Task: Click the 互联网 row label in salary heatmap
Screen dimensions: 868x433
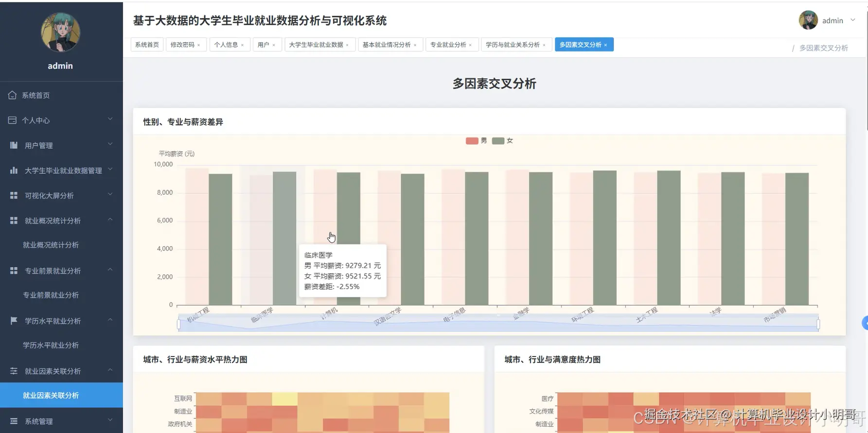Action: coord(183,398)
